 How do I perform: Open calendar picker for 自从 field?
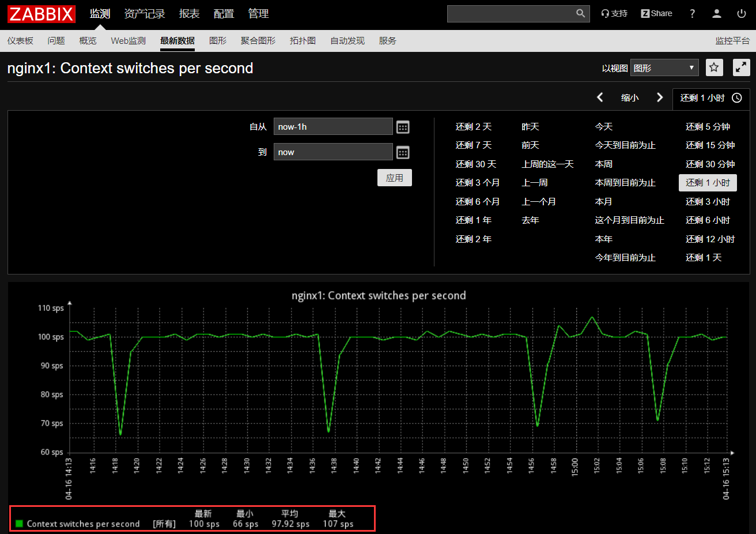(x=403, y=127)
